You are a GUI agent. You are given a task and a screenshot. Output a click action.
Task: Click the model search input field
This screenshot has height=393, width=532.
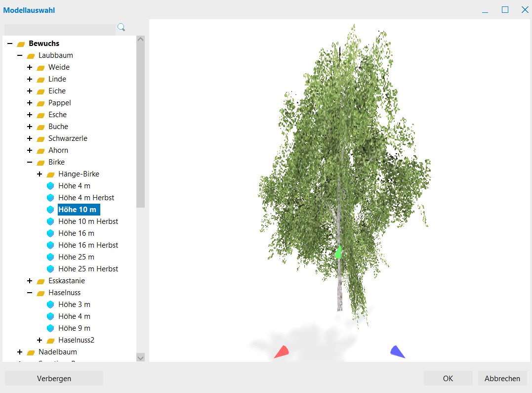coord(59,29)
